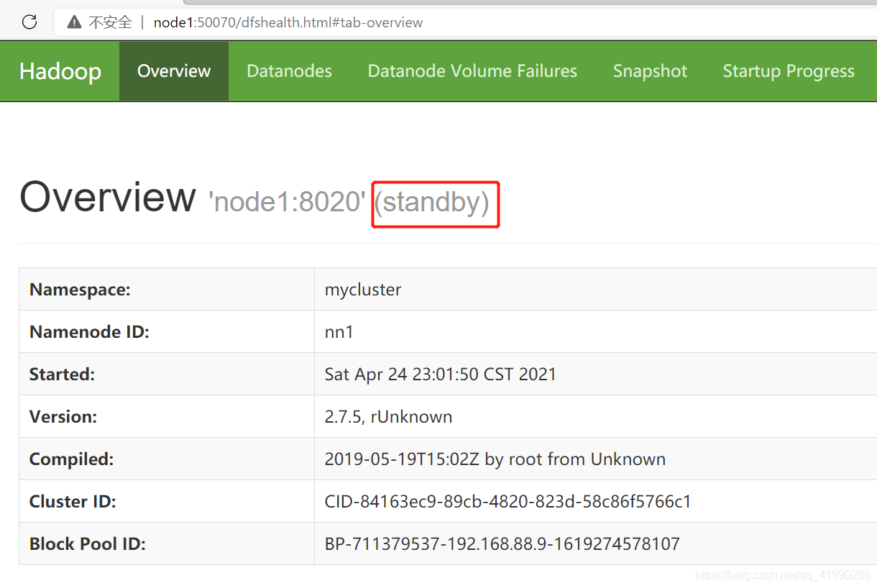Click the Namenode ID: label
The width and height of the screenshot is (877, 588).
[89, 332]
